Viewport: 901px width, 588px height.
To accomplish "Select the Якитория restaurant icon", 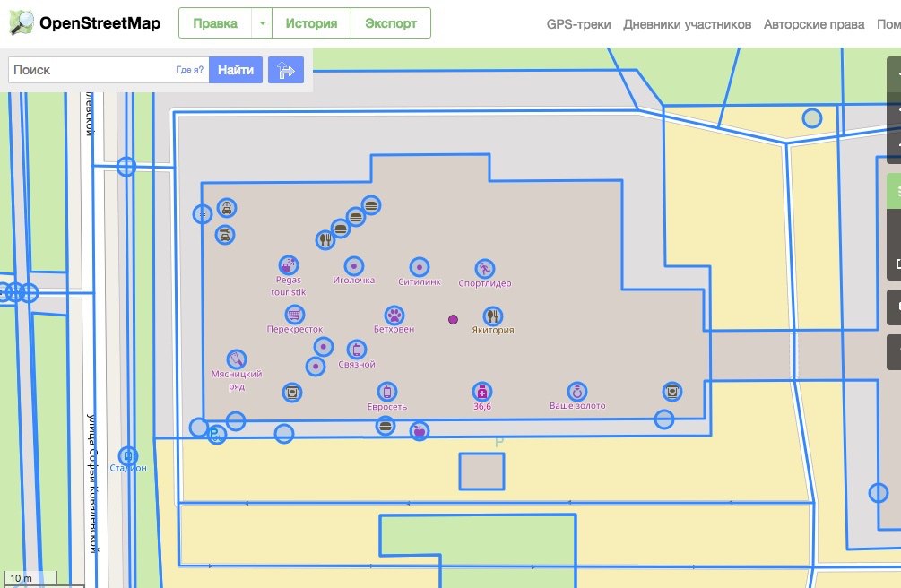I will (493, 316).
